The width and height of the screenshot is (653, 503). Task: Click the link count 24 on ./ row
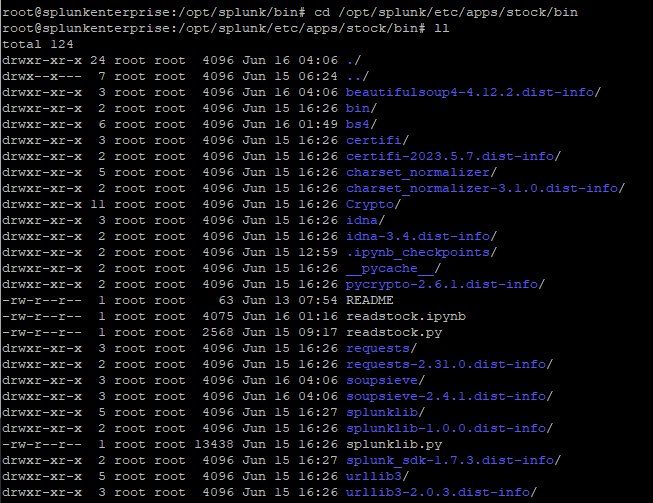coord(97,60)
